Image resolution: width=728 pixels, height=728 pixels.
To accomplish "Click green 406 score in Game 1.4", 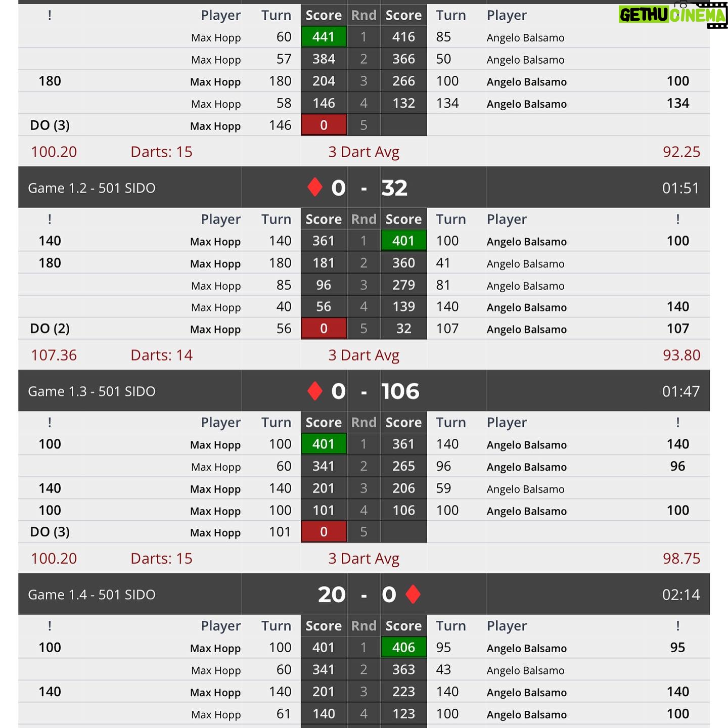I will point(403,647).
